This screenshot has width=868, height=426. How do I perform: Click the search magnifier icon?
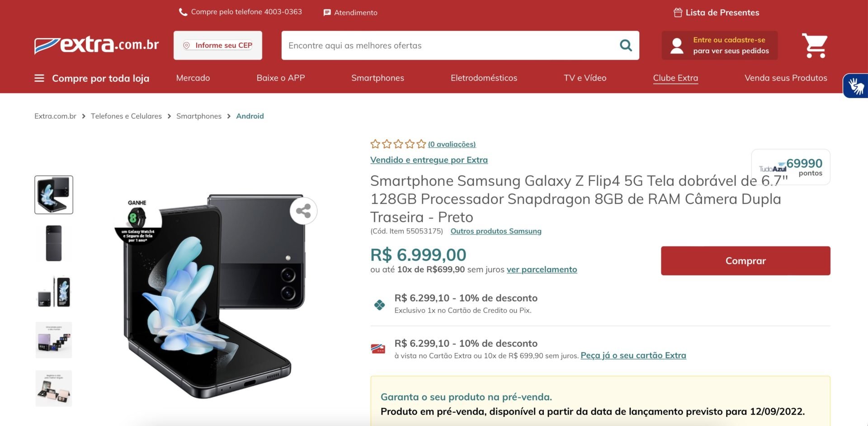[626, 45]
